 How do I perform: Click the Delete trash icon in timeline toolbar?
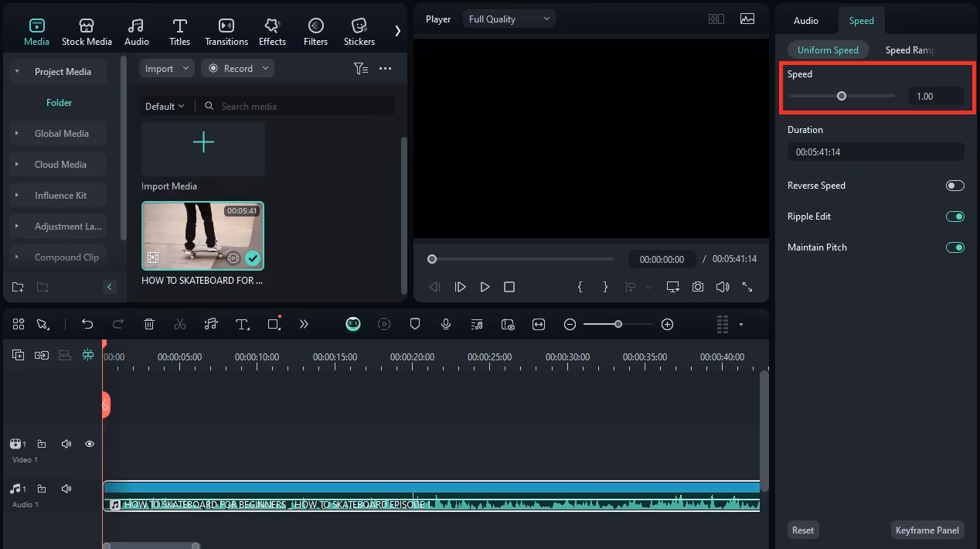pos(149,325)
